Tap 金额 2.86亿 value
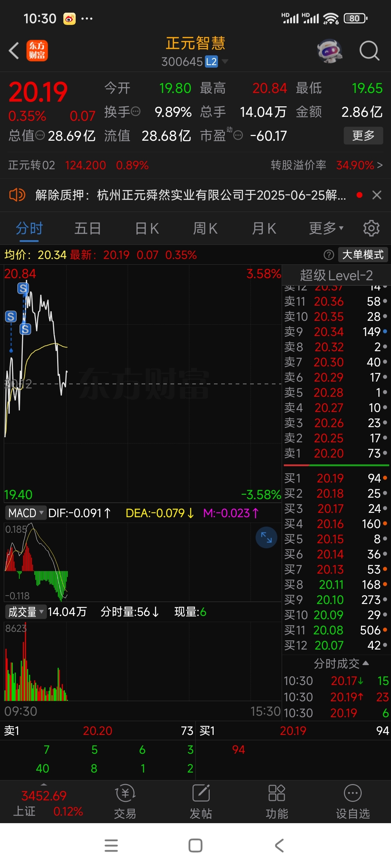Screen dimensions: 391x868 point(362,112)
